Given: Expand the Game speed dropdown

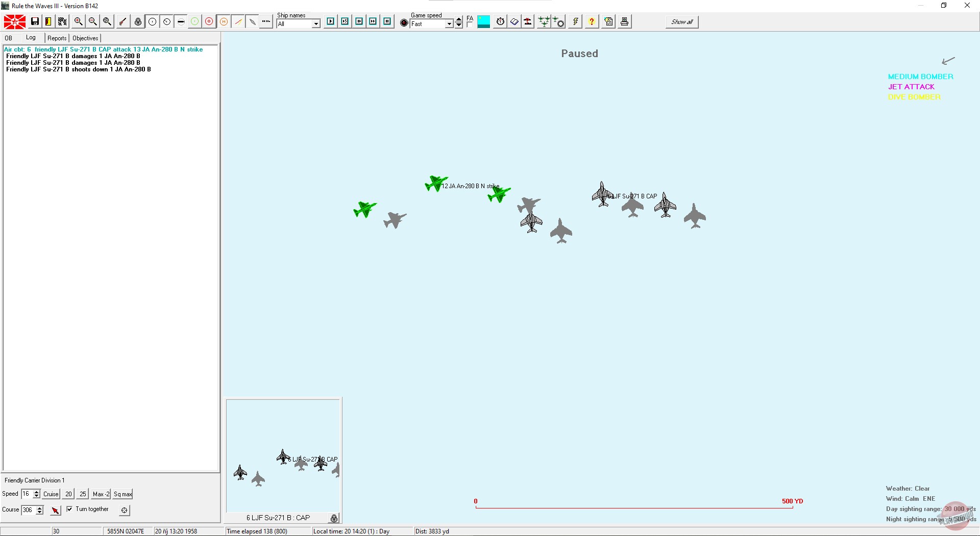Looking at the screenshot, I should [449, 24].
